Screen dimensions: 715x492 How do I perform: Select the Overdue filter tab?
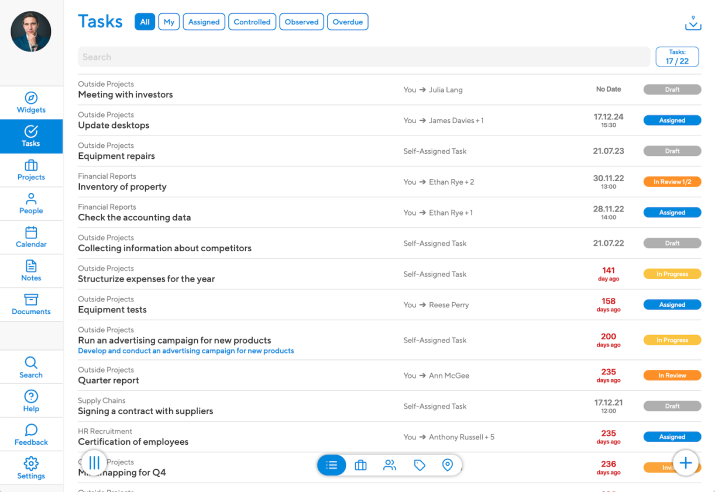coord(347,21)
